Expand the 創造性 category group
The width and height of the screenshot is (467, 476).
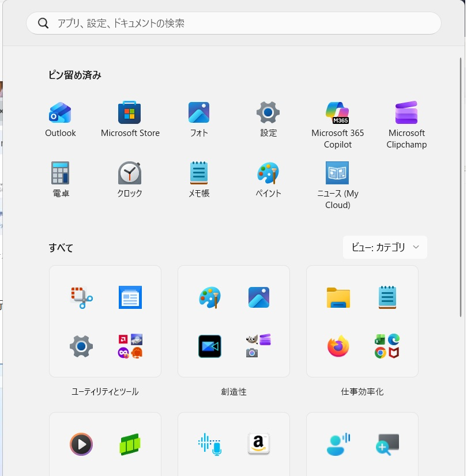tap(233, 321)
